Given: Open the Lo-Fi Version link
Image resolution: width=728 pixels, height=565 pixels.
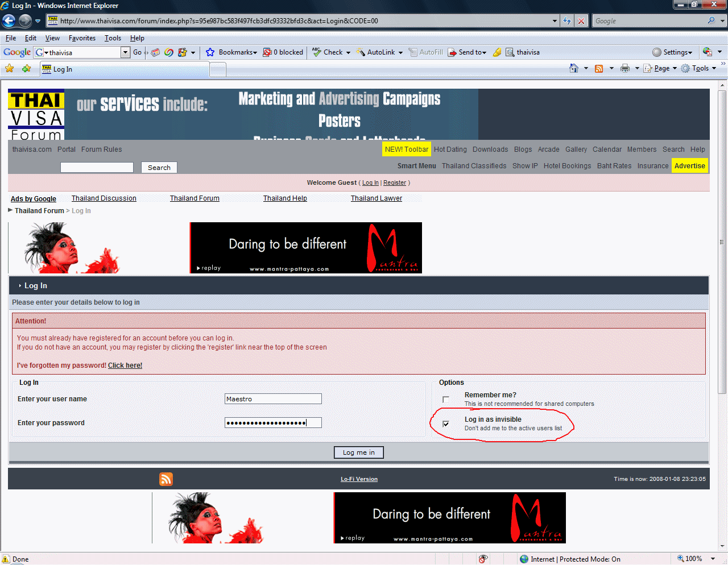Looking at the screenshot, I should (x=359, y=479).
